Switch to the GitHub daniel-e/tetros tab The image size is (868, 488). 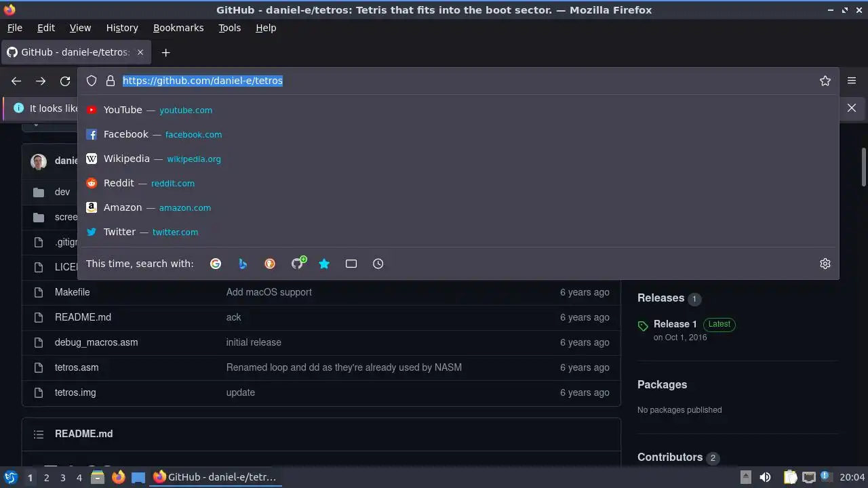coord(75,52)
